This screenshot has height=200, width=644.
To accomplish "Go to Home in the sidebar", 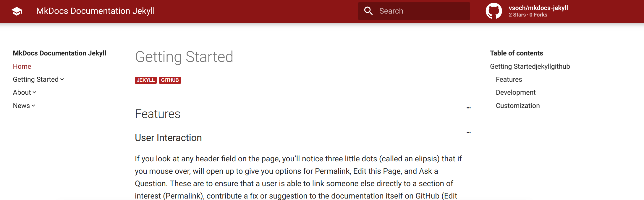I will pos(22,66).
